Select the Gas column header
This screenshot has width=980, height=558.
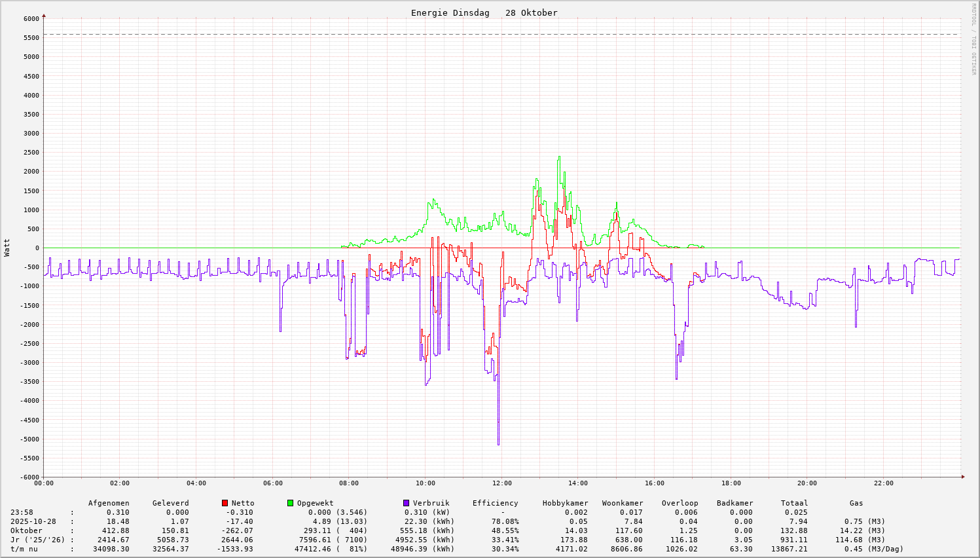click(856, 503)
